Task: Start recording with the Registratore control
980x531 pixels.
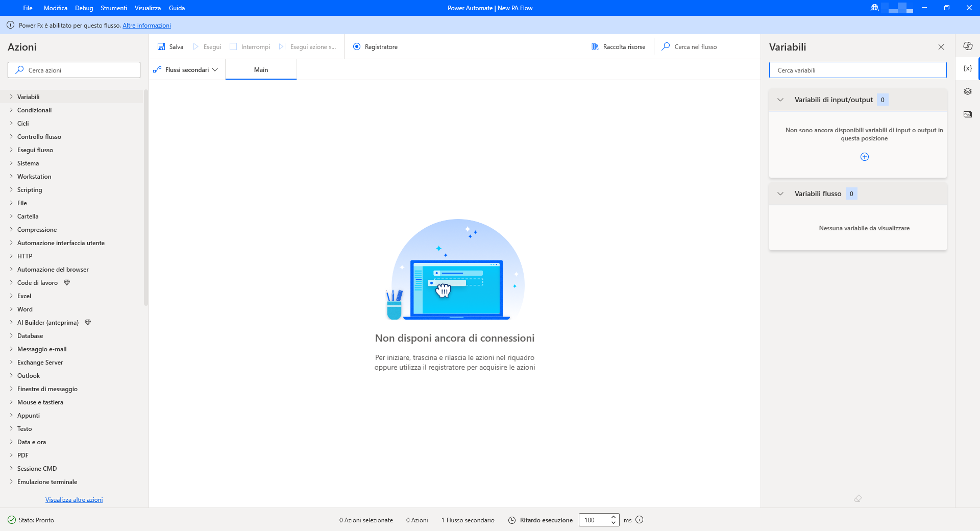Action: (x=376, y=46)
